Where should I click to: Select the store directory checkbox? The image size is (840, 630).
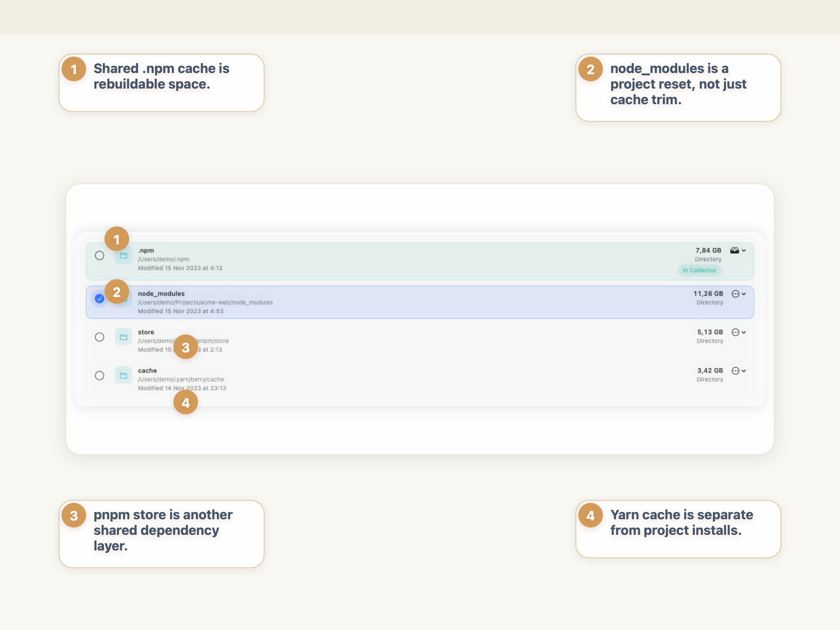tap(100, 337)
